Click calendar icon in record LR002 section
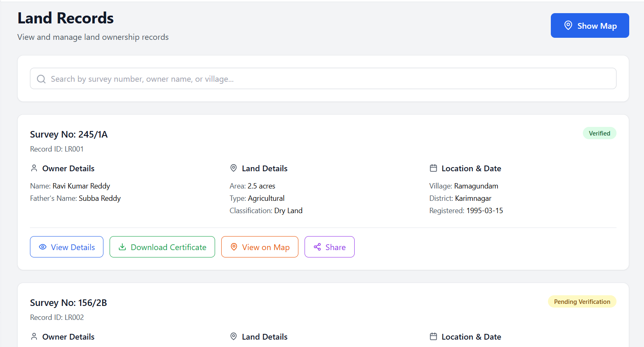 pos(433,336)
